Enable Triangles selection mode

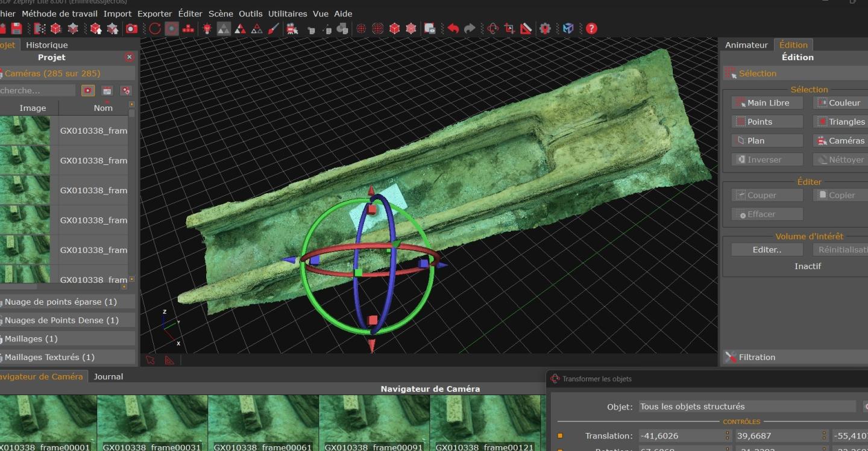[840, 122]
